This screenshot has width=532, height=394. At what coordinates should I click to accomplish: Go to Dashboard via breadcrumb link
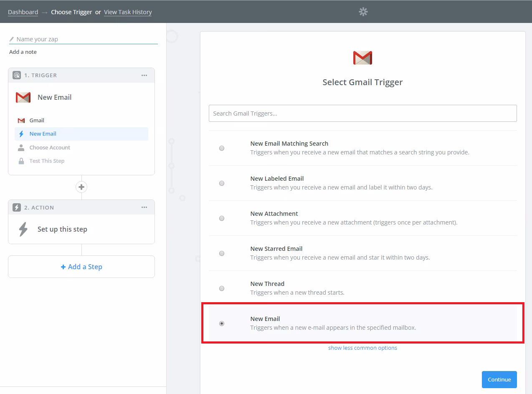(x=23, y=12)
